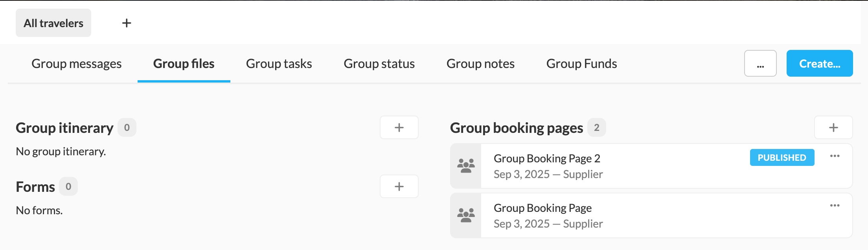View the Group notes tab
Screen dimensions: 868x250
(480, 64)
